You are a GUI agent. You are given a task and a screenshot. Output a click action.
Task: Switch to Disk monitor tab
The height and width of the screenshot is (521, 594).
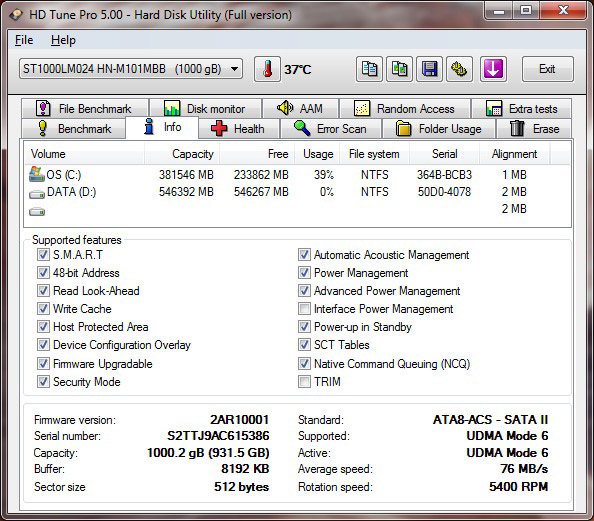click(x=205, y=108)
